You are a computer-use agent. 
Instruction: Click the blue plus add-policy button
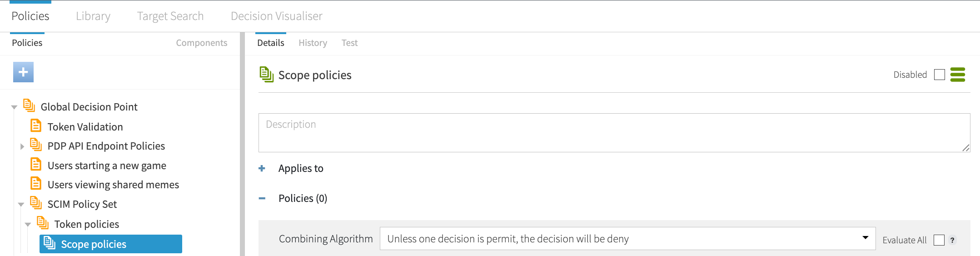[23, 72]
